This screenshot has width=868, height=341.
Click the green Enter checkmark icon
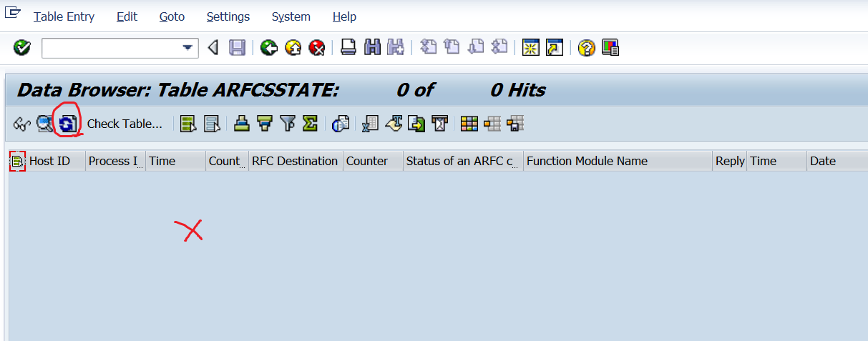[22, 48]
